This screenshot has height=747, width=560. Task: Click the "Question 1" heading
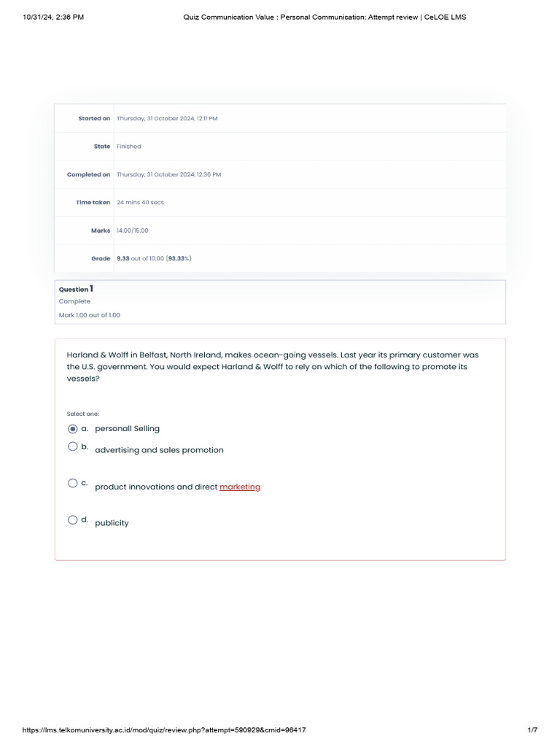[76, 289]
